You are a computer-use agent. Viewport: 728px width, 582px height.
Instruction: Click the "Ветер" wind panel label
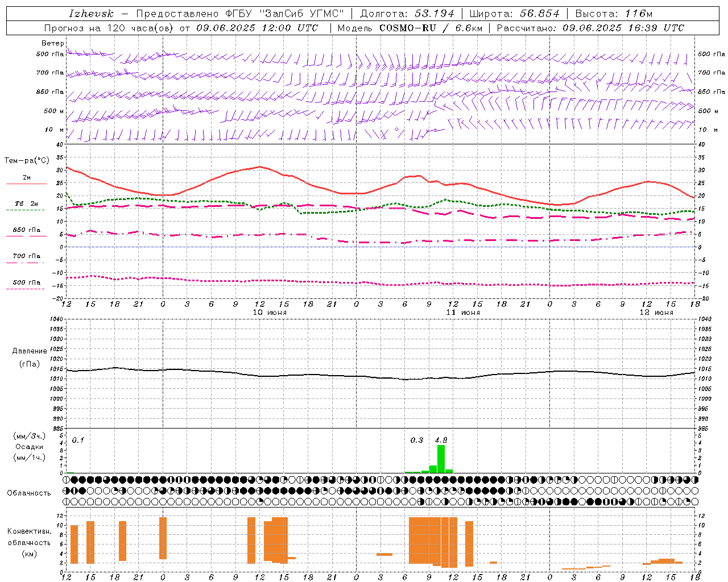coord(53,43)
